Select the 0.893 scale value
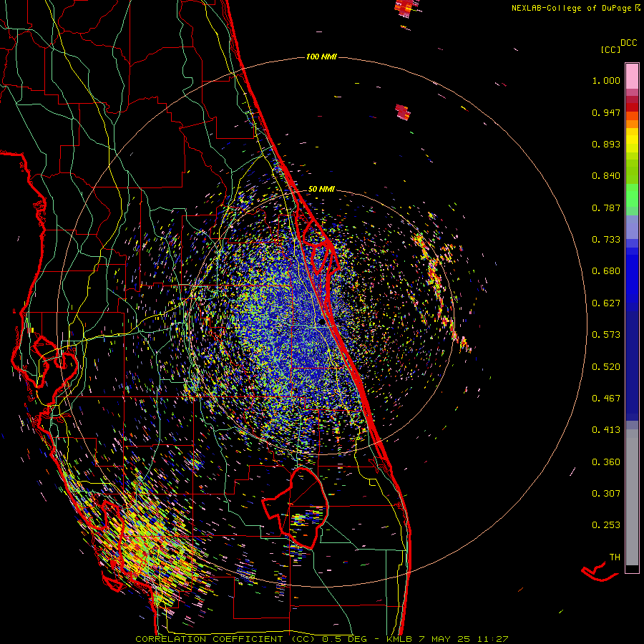644x644 pixels. click(x=606, y=144)
